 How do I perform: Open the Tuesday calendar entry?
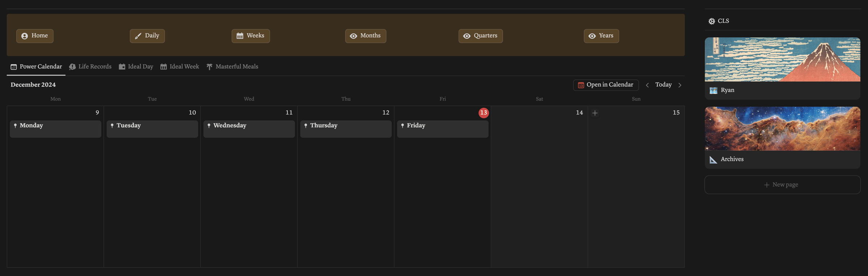[152, 129]
